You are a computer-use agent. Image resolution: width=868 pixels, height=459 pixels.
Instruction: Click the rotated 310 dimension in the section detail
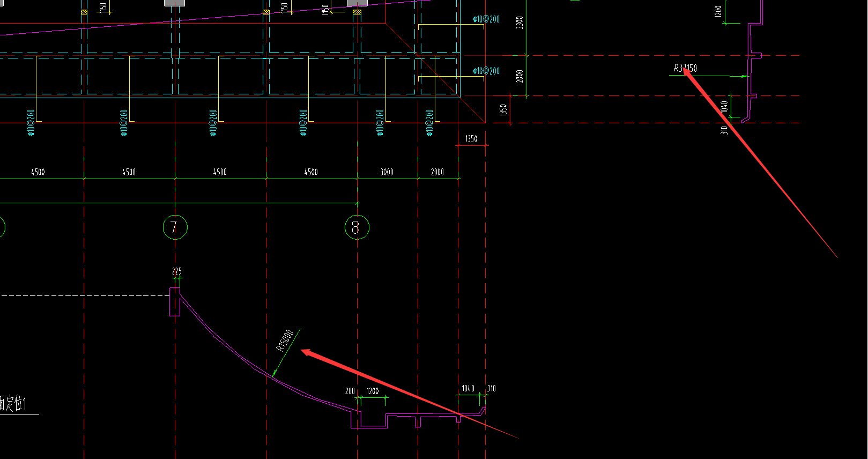(x=724, y=130)
